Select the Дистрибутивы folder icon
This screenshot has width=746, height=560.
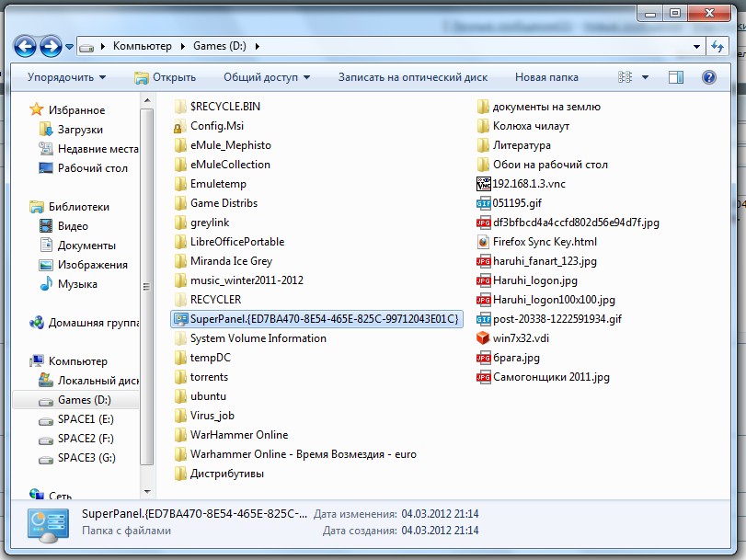[x=180, y=474]
